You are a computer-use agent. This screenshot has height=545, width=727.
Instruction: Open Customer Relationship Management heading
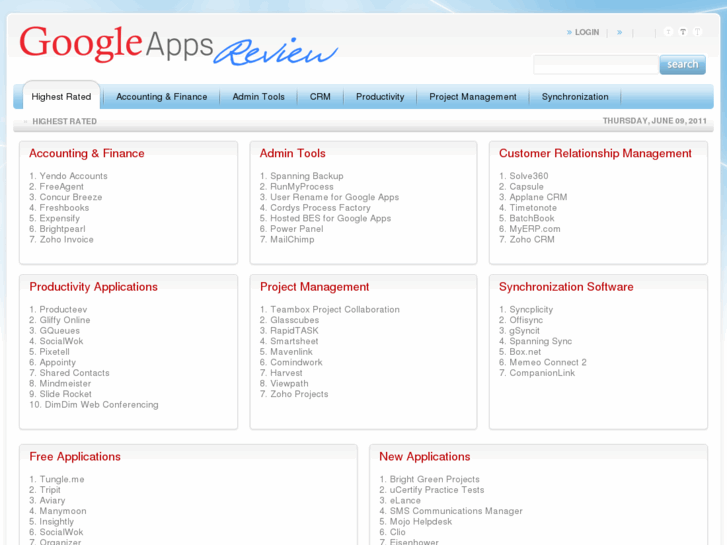click(595, 153)
